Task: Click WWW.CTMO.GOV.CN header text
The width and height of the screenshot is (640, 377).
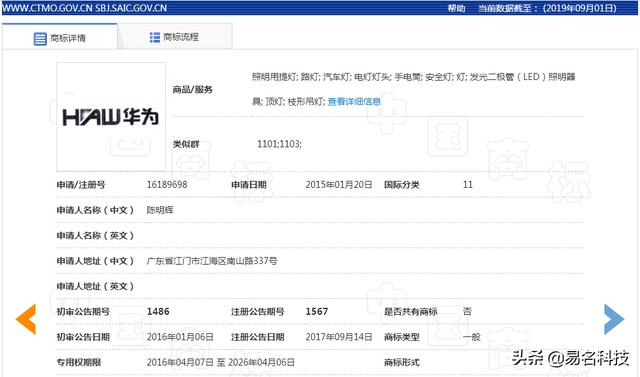Action: click(x=48, y=8)
